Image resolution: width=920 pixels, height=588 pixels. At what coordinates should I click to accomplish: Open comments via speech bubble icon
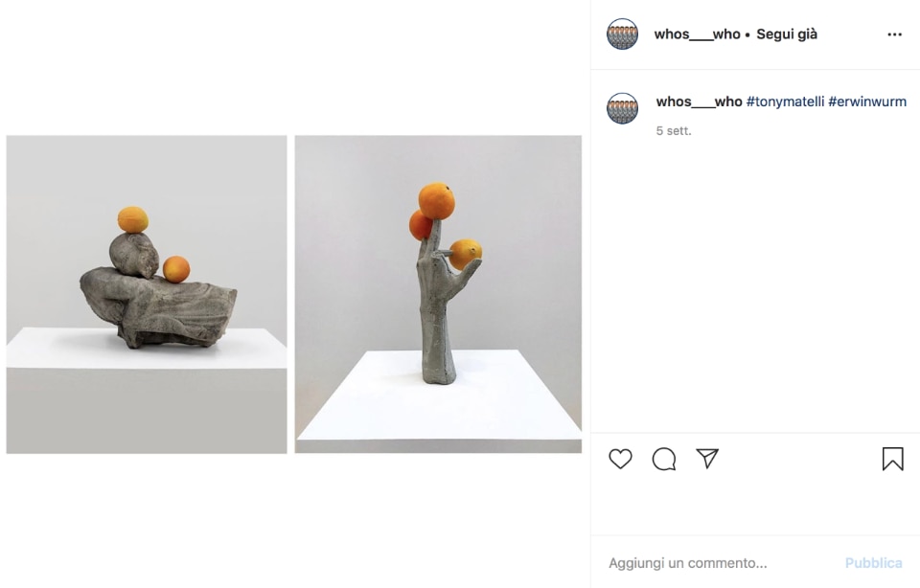663,459
